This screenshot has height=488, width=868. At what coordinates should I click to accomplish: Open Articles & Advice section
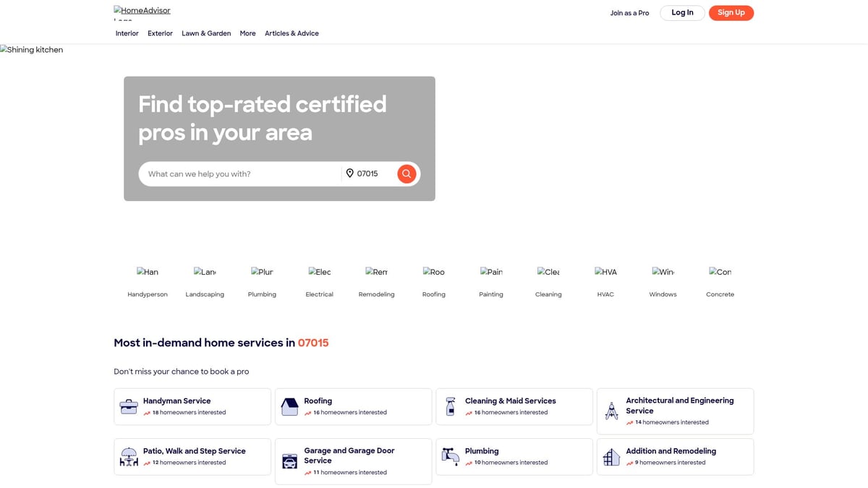292,33
